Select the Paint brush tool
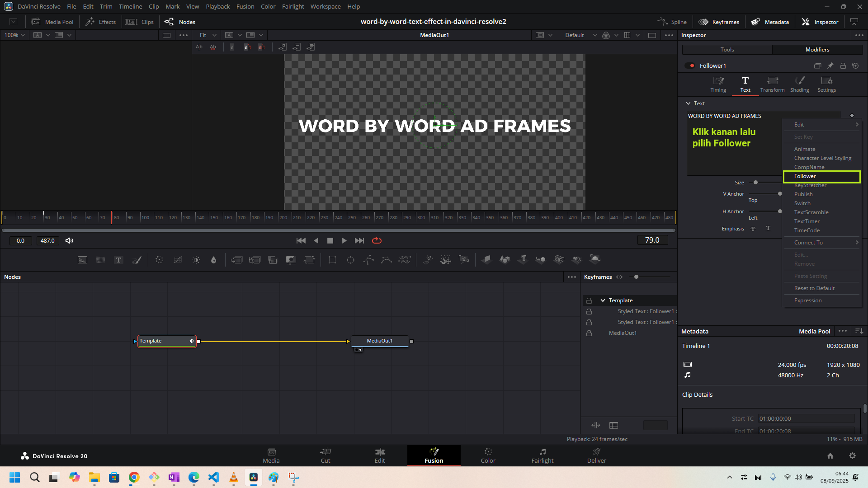 [137, 260]
